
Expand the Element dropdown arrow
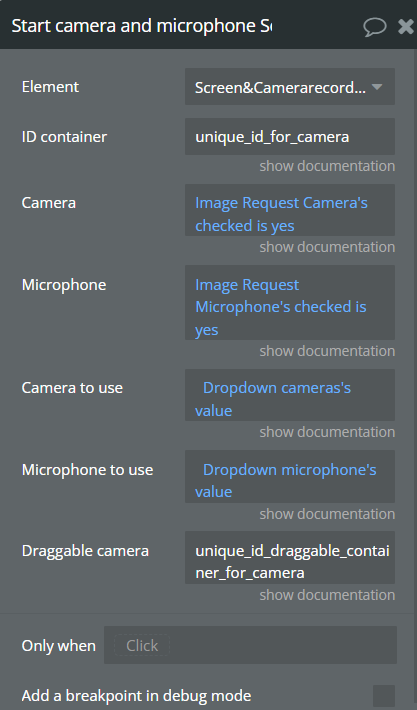(377, 86)
